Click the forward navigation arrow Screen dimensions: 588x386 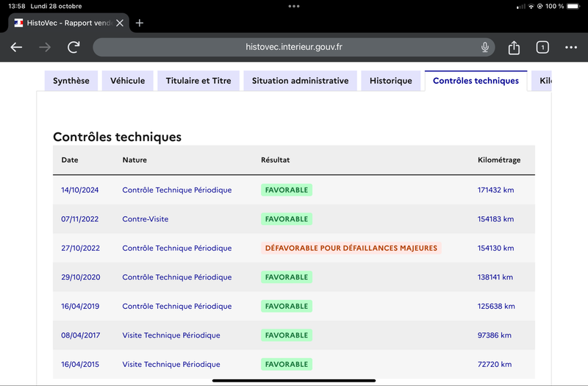[x=45, y=47]
